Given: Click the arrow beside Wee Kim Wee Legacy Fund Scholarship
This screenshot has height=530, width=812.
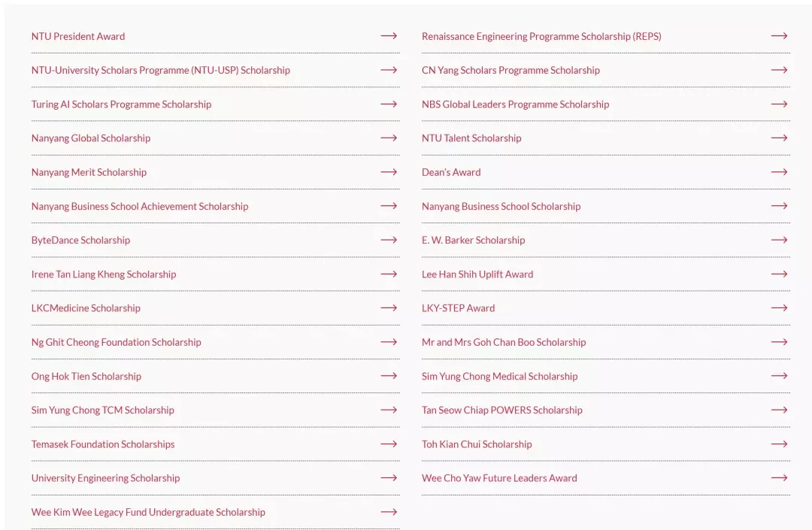Looking at the screenshot, I should pyautogui.click(x=389, y=512).
